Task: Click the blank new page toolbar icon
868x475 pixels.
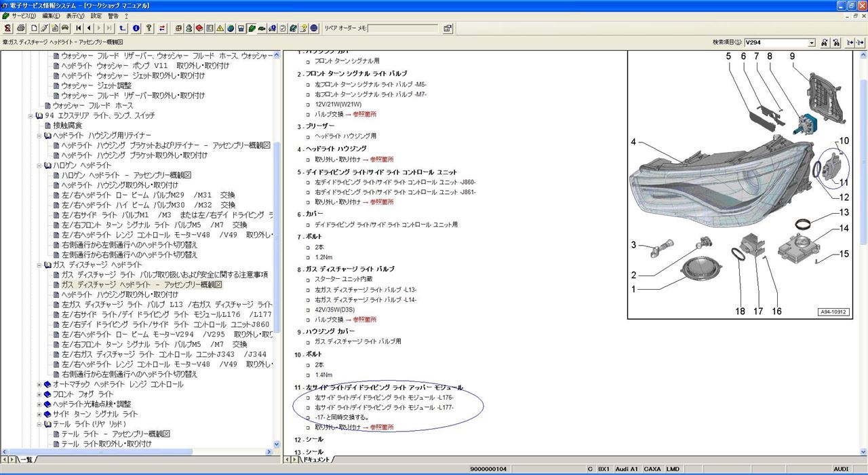Action: (x=34, y=28)
